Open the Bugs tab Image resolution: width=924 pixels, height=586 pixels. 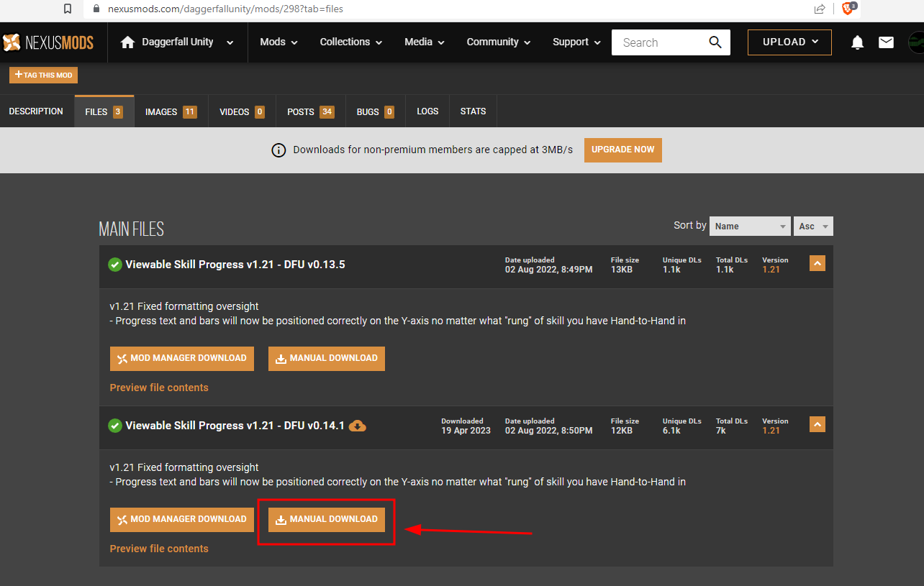(x=376, y=111)
